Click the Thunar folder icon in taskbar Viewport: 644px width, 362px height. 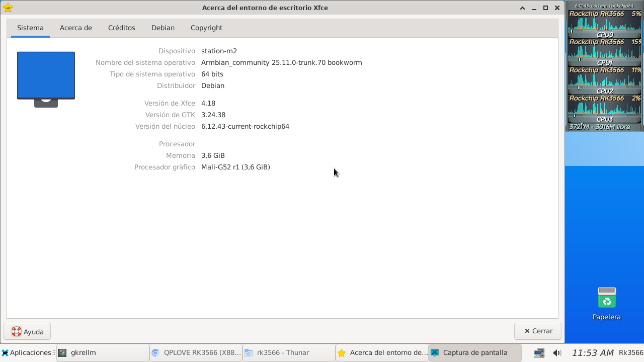tap(248, 353)
